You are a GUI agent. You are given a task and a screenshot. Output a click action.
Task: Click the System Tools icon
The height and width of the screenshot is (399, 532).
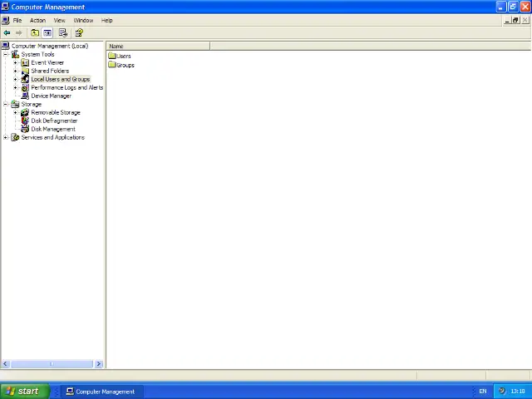[15, 54]
